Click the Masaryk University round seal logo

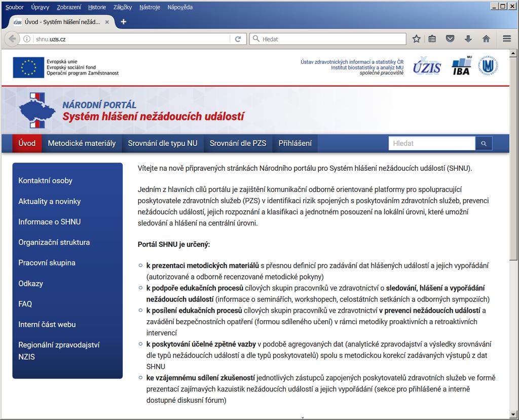(x=488, y=65)
